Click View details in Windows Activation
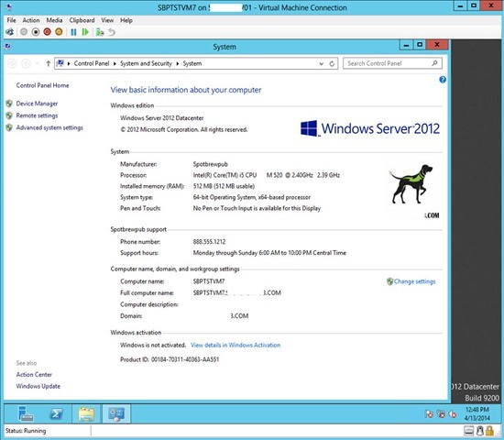504x440 pixels. pyautogui.click(x=236, y=345)
